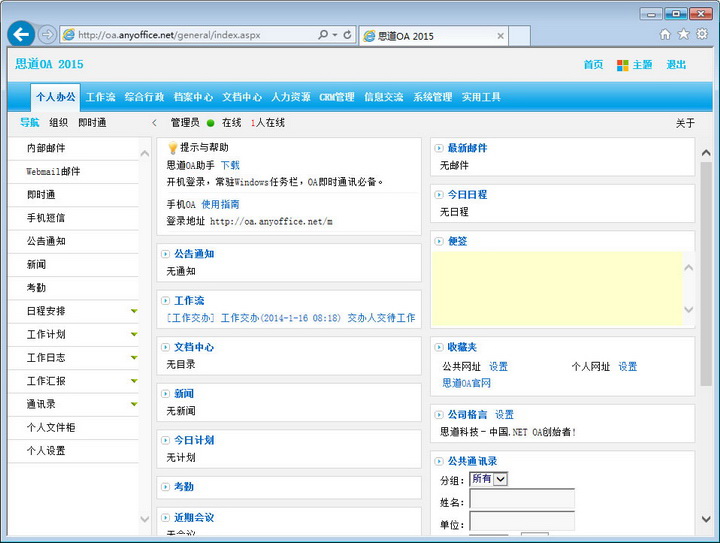720x543 pixels.
Task: Click the 退出 logout link
Action: 676,65
